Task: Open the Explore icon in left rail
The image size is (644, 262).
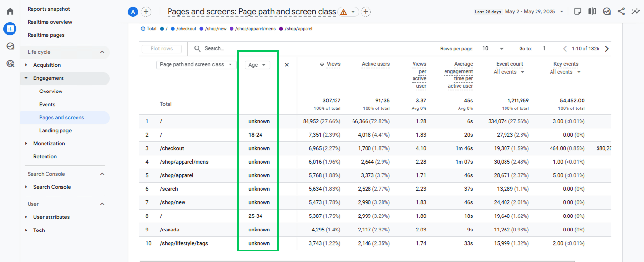Action: [x=10, y=46]
